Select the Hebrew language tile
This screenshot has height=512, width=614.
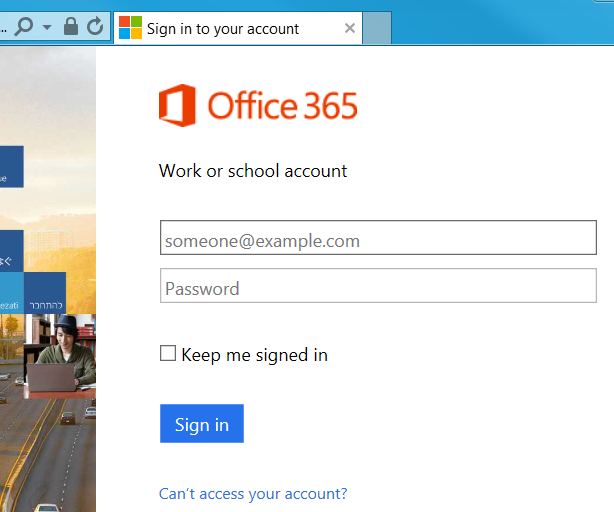45,293
